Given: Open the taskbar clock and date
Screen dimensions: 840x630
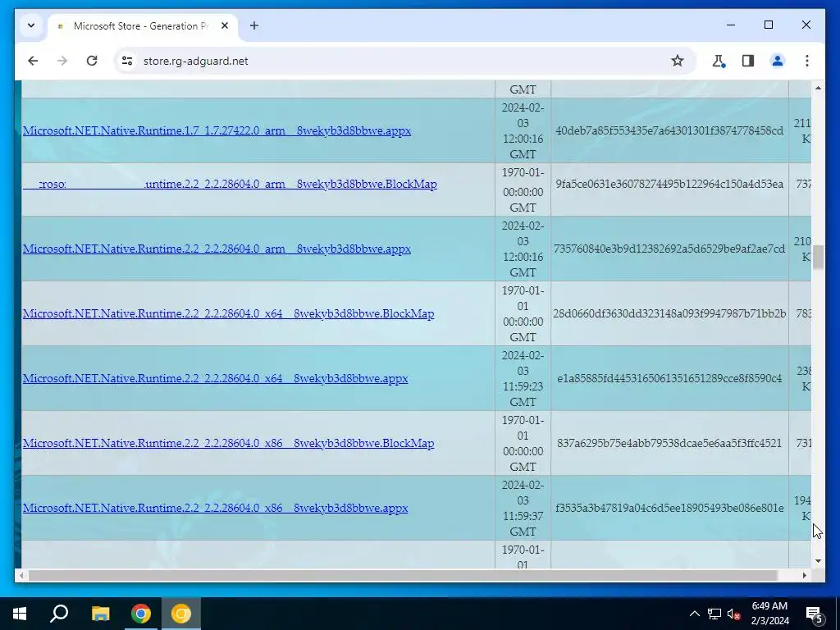Looking at the screenshot, I should coord(769,614).
